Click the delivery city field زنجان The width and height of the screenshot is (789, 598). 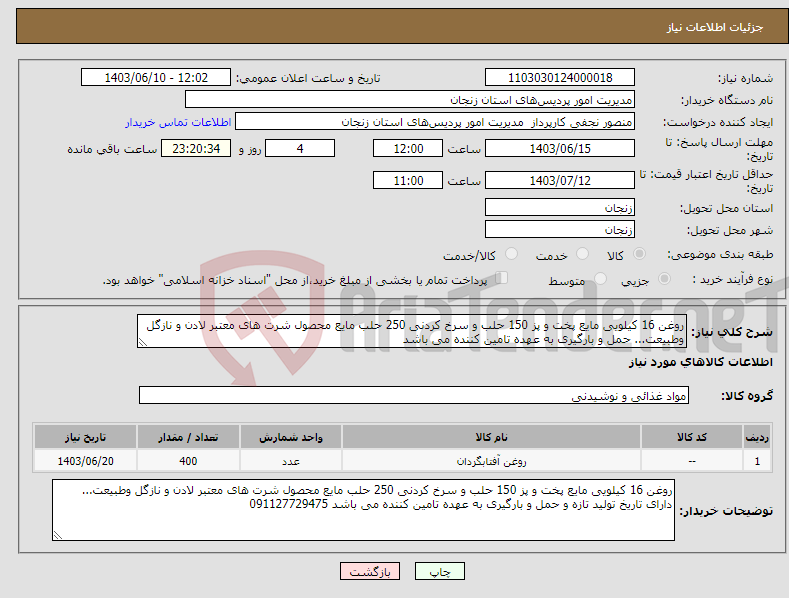pos(560,230)
